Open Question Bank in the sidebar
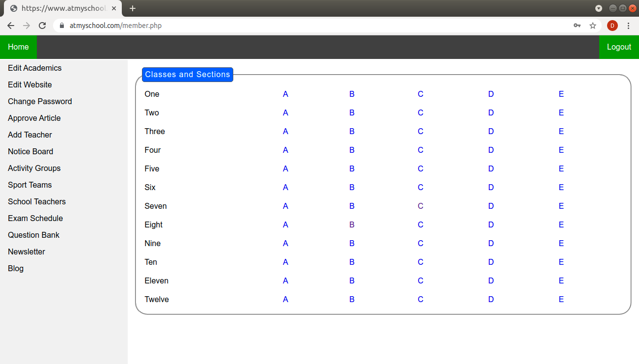Viewport: 639px width, 364px height. click(x=33, y=235)
